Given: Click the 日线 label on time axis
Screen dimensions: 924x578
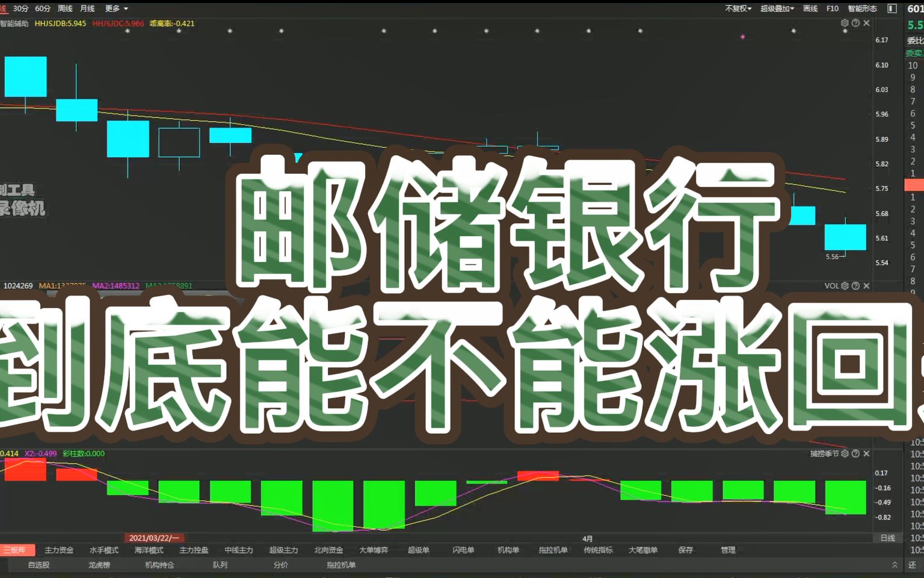Looking at the screenshot, I should 888,538.
